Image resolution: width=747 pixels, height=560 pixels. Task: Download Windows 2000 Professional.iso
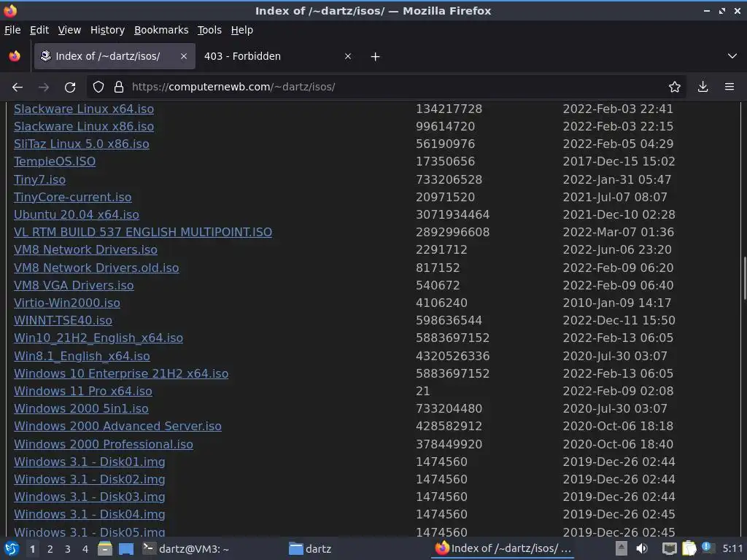[x=104, y=444]
